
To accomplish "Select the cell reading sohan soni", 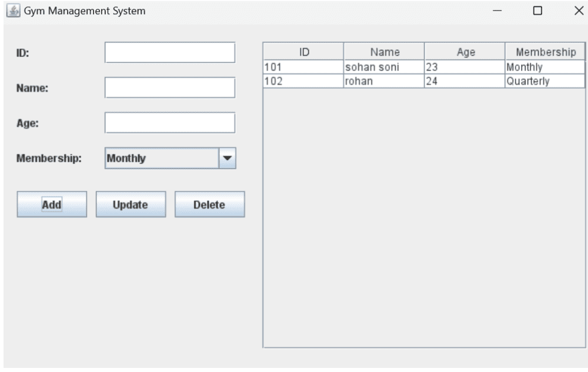I will tap(384, 67).
